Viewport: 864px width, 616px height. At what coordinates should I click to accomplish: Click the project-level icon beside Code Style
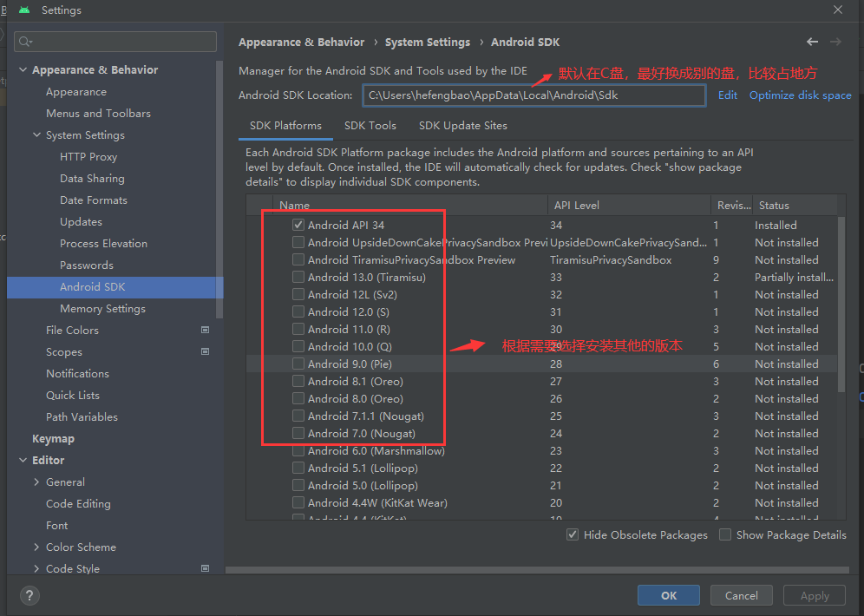(206, 569)
